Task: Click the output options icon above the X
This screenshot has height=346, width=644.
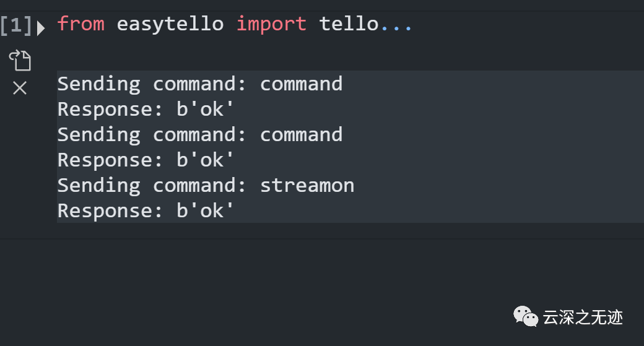Action: pyautogui.click(x=20, y=61)
